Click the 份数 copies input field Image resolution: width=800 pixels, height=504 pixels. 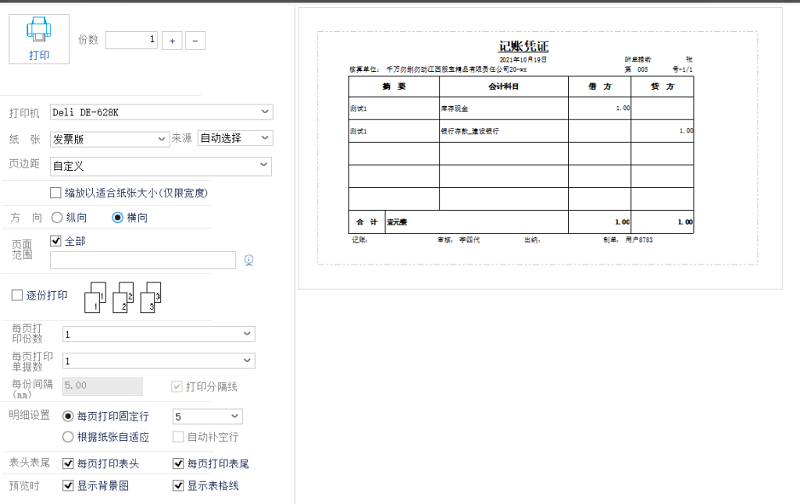pyautogui.click(x=131, y=40)
